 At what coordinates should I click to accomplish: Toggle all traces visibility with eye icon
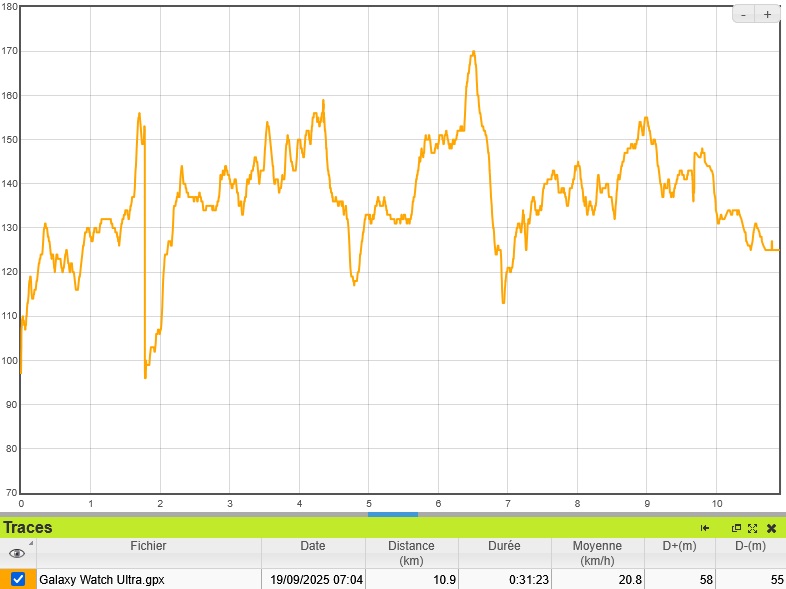pyautogui.click(x=16, y=553)
